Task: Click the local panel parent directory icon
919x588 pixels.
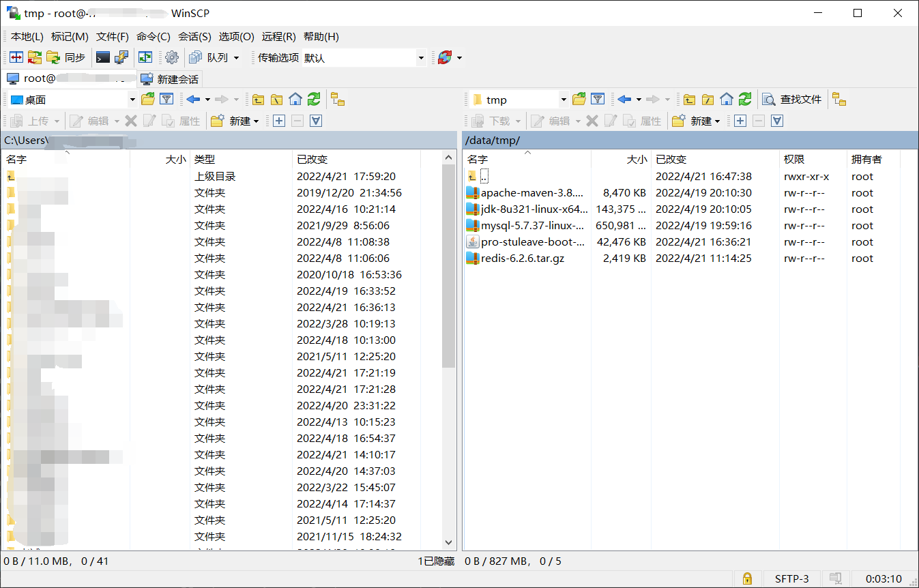Action: tap(258, 100)
